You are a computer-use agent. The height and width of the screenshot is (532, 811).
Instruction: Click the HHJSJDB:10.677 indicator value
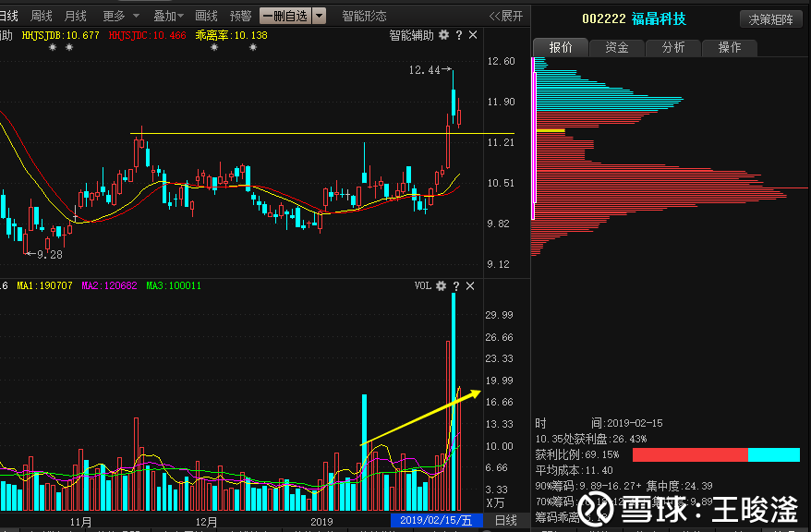pos(61,35)
